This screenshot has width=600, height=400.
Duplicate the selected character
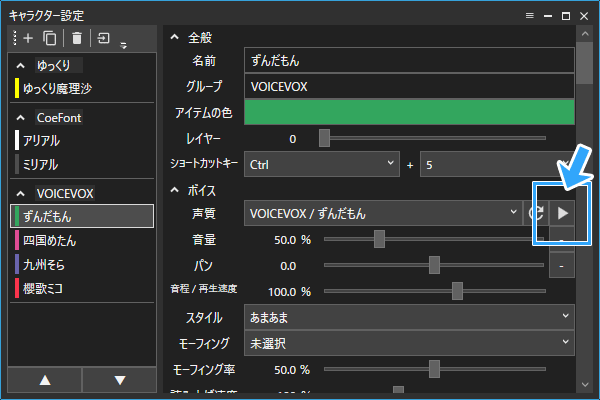coord(49,38)
